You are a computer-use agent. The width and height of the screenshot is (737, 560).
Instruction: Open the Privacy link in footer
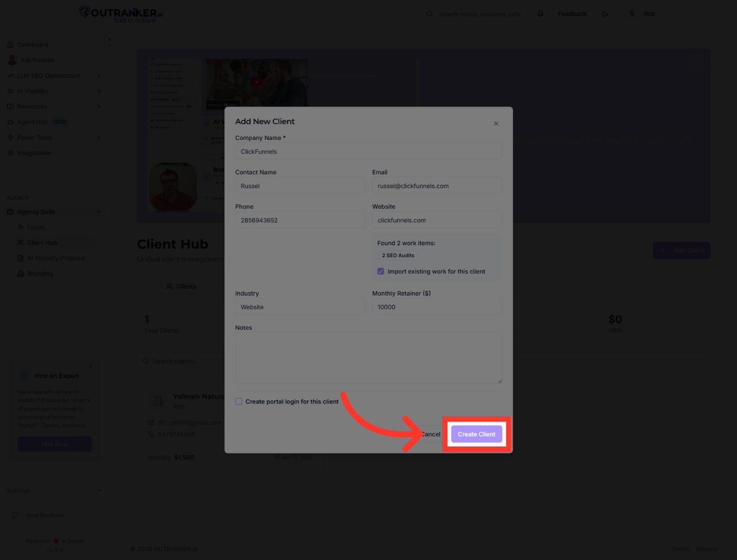click(706, 549)
